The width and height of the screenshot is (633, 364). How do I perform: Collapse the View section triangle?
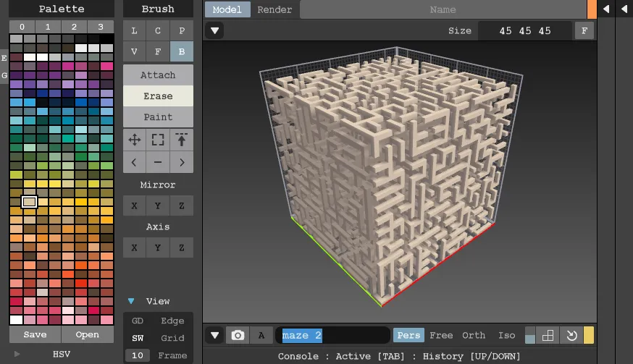pos(131,301)
